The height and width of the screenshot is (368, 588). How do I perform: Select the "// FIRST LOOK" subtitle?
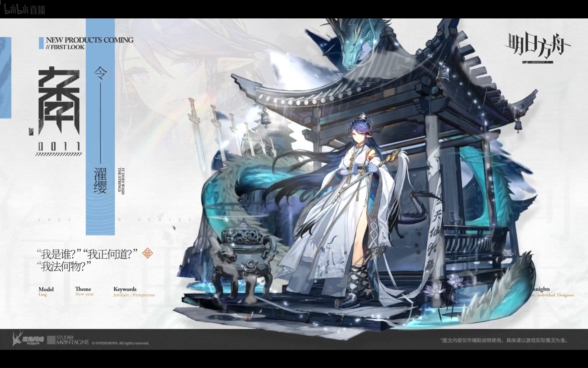65,47
